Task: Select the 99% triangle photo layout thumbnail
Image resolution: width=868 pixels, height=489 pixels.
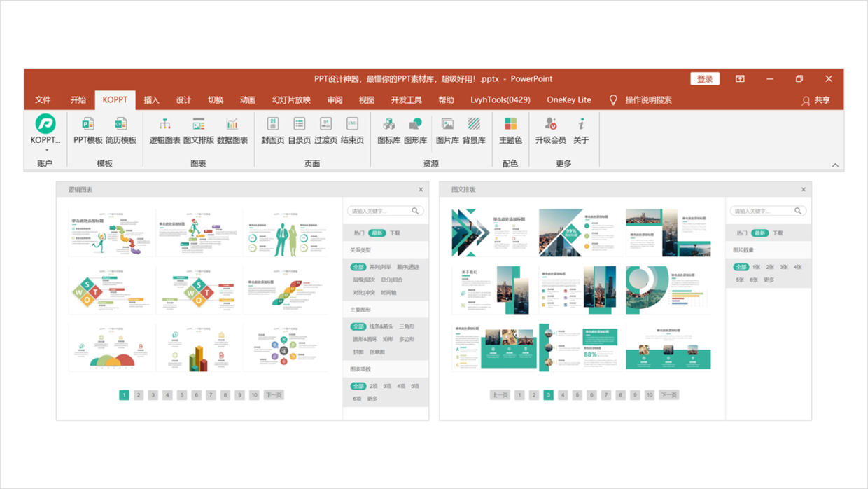Action: tap(582, 233)
